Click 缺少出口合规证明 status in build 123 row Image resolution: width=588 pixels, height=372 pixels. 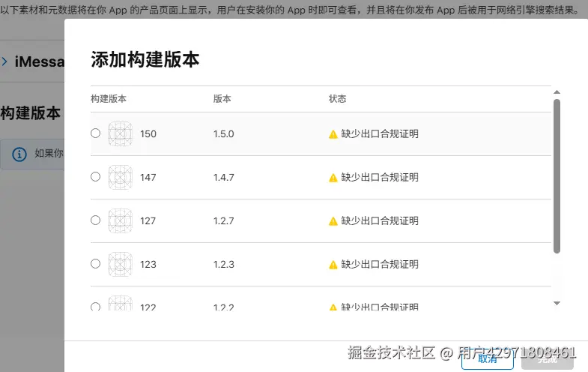(380, 265)
